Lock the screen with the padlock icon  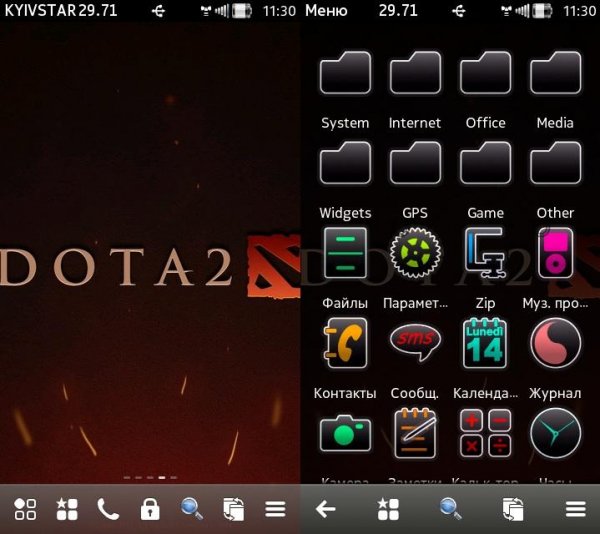click(x=150, y=509)
